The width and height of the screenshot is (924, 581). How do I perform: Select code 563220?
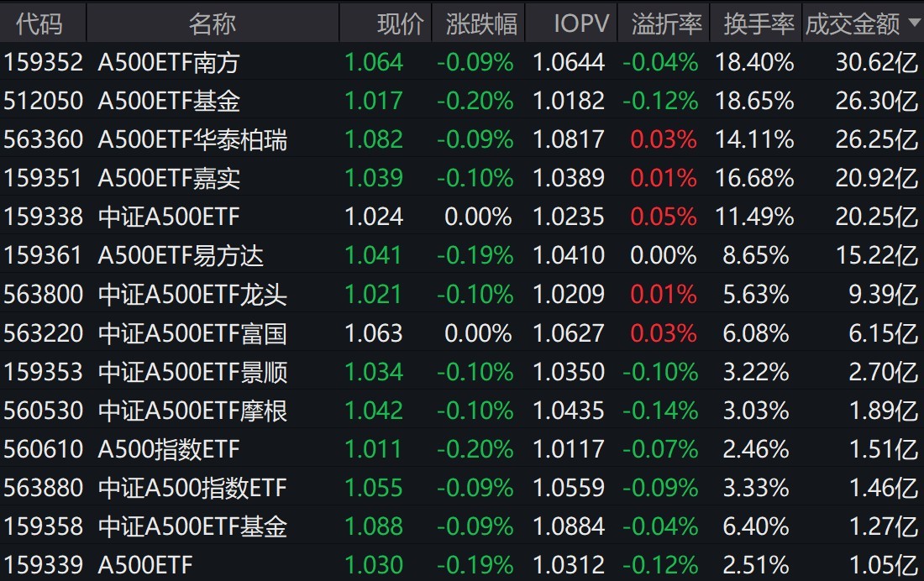pyautogui.click(x=43, y=333)
